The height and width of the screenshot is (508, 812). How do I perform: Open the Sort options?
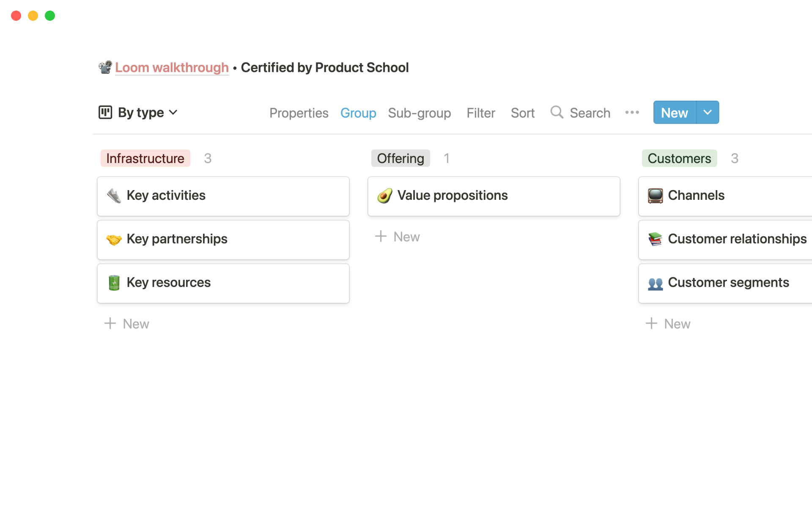pyautogui.click(x=522, y=113)
